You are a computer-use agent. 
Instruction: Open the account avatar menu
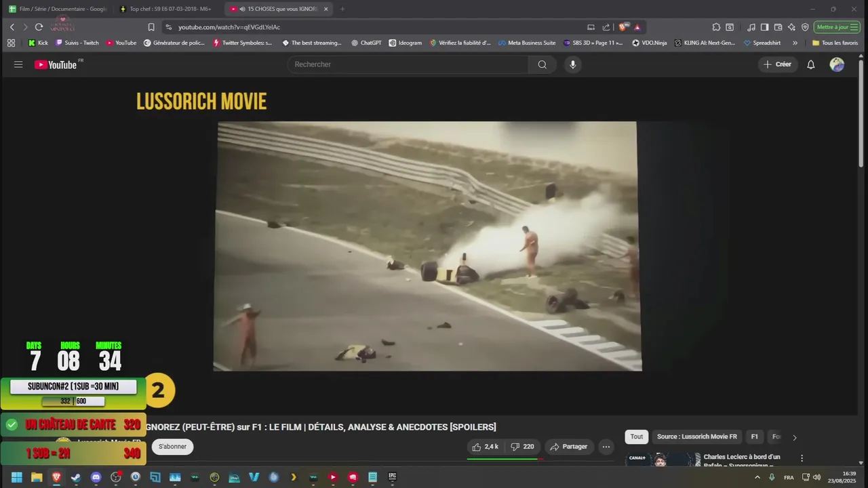(837, 64)
